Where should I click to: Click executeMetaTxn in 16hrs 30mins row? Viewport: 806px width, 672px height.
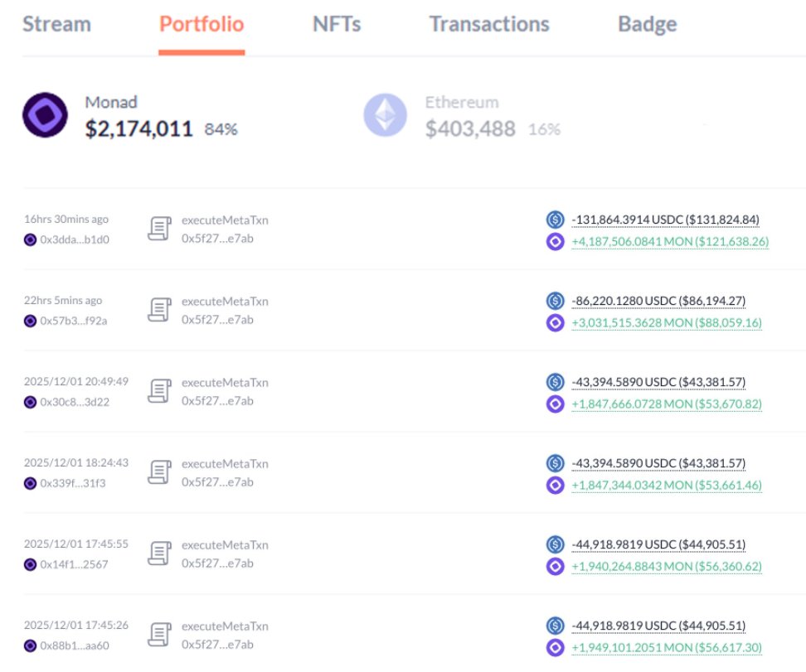click(x=225, y=220)
